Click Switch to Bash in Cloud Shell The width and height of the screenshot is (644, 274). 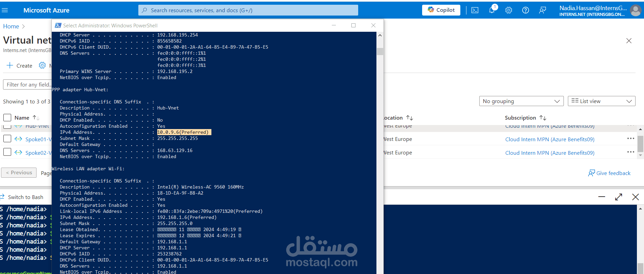[22, 197]
